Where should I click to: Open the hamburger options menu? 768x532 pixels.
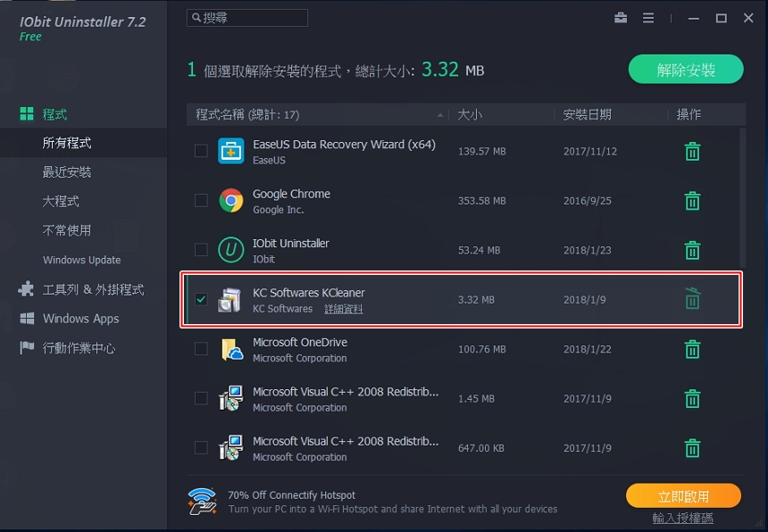(x=648, y=18)
